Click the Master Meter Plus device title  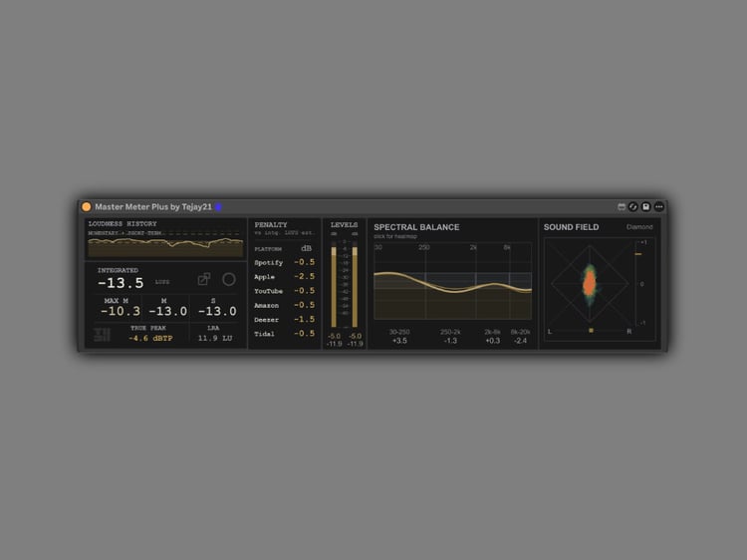(x=153, y=207)
